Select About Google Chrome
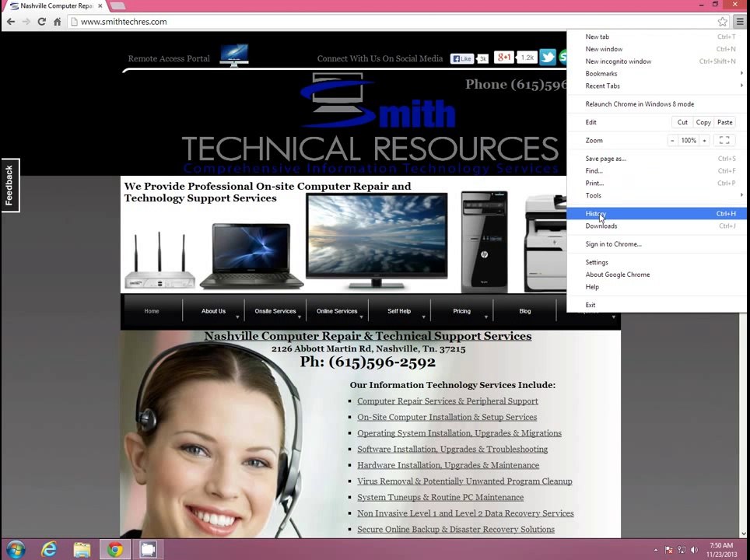The image size is (750, 560). (657, 275)
